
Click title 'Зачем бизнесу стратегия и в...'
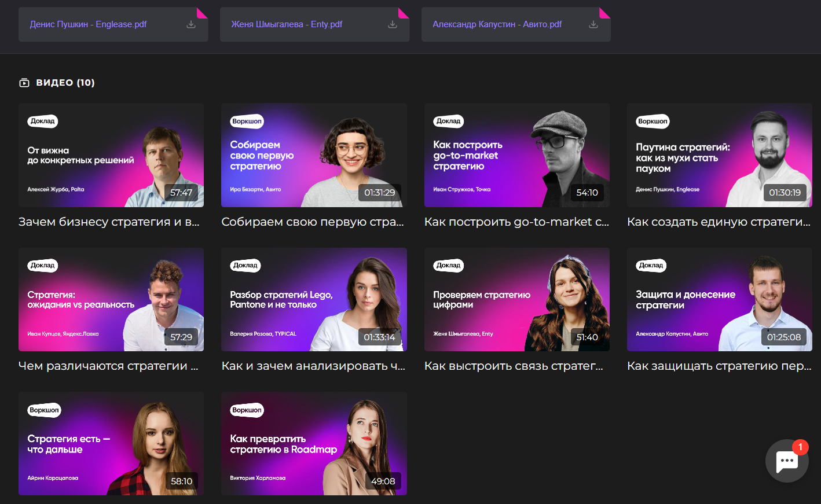point(109,222)
